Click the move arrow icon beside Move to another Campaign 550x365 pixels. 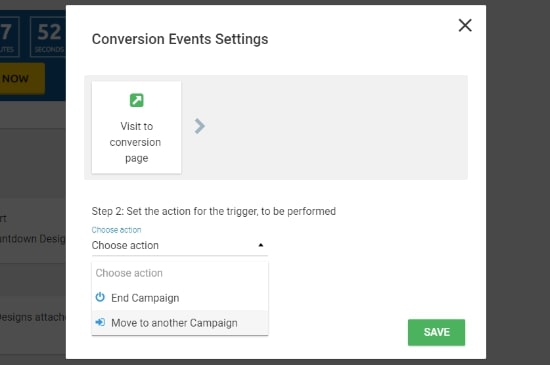[x=100, y=322]
